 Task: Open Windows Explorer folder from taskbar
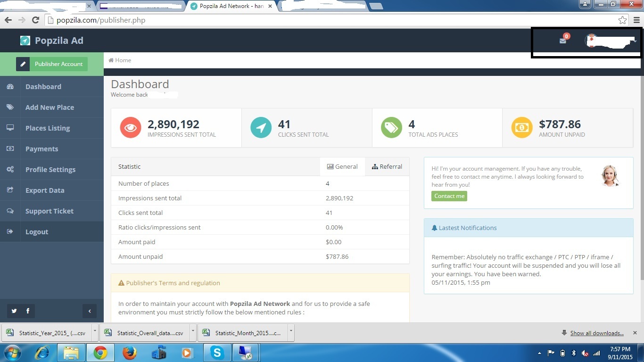[71, 353]
